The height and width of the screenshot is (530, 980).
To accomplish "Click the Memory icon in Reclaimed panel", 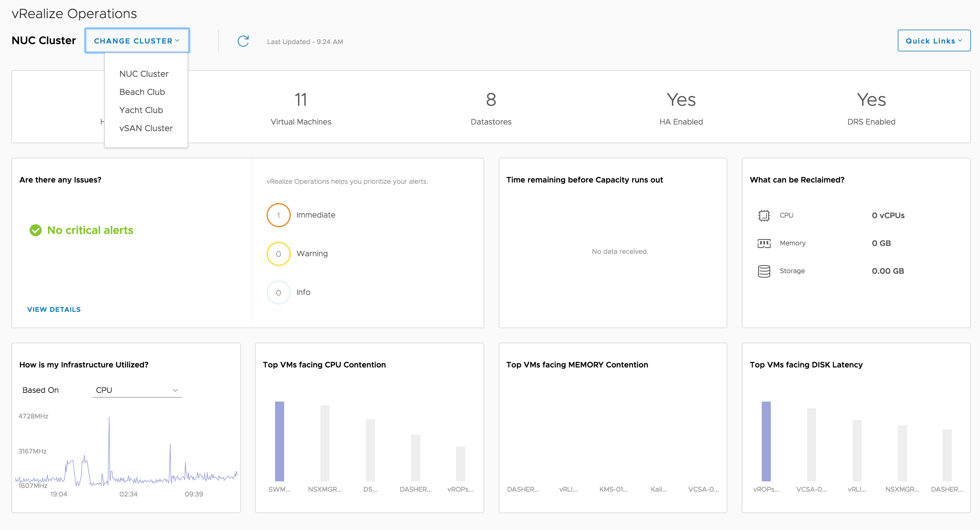I will [764, 243].
